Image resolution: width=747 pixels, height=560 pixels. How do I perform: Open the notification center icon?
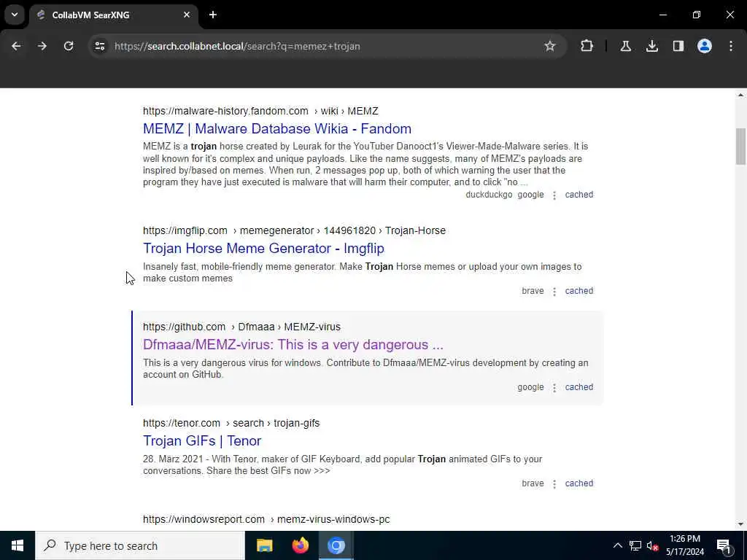coord(724,545)
